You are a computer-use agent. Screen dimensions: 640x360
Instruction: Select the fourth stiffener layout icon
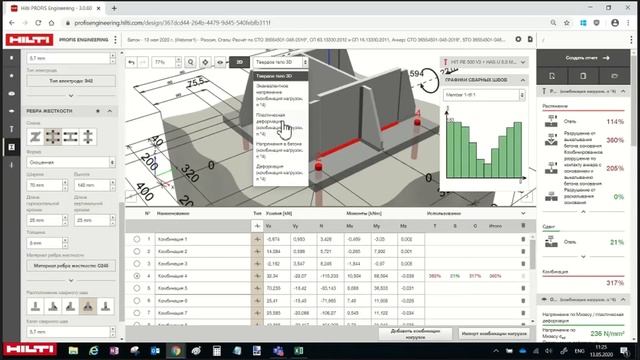click(88, 137)
